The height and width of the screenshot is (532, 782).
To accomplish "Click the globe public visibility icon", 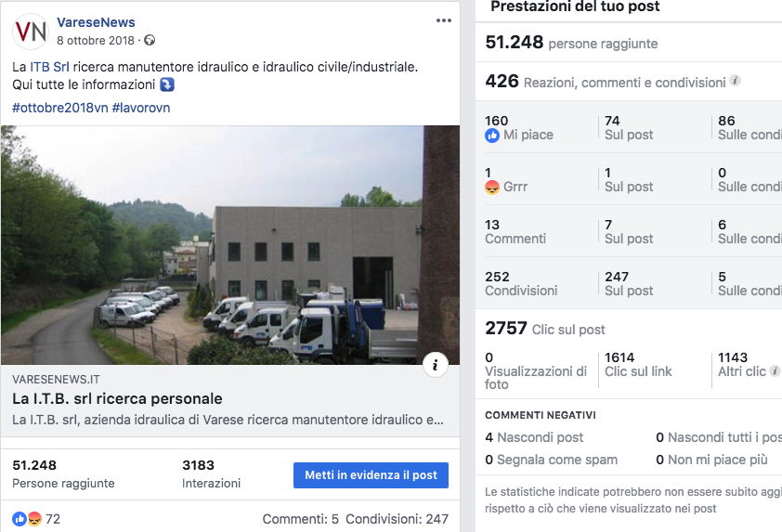I will [150, 40].
